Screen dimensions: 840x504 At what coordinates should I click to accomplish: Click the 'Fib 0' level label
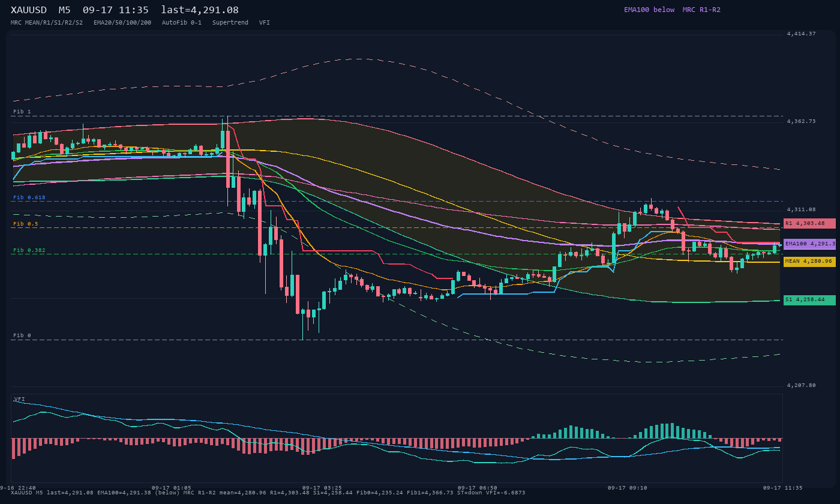click(22, 335)
